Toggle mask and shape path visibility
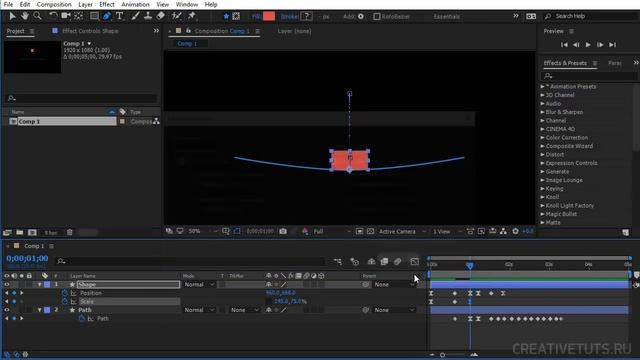Screen dimensions: 640x360 click(x=237, y=231)
